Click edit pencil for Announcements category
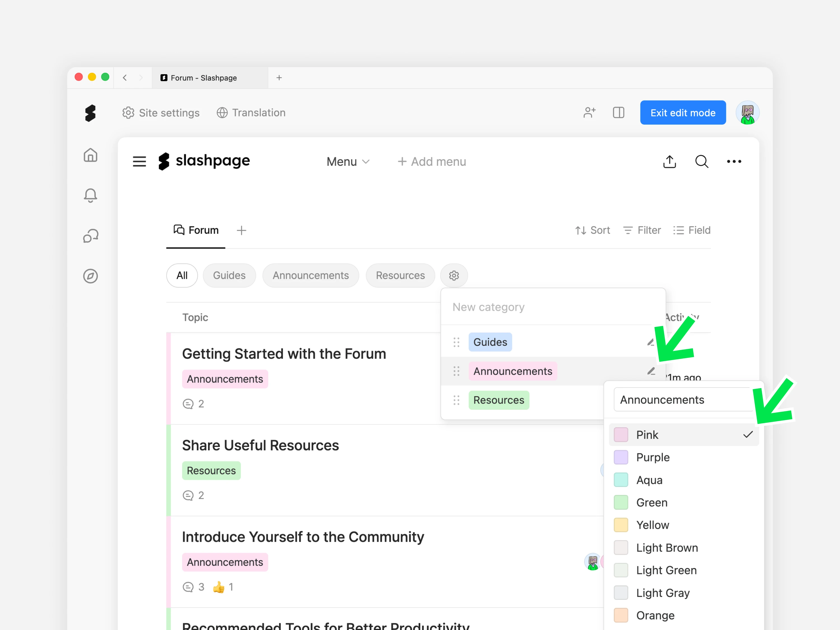Viewport: 840px width, 630px height. click(x=651, y=371)
